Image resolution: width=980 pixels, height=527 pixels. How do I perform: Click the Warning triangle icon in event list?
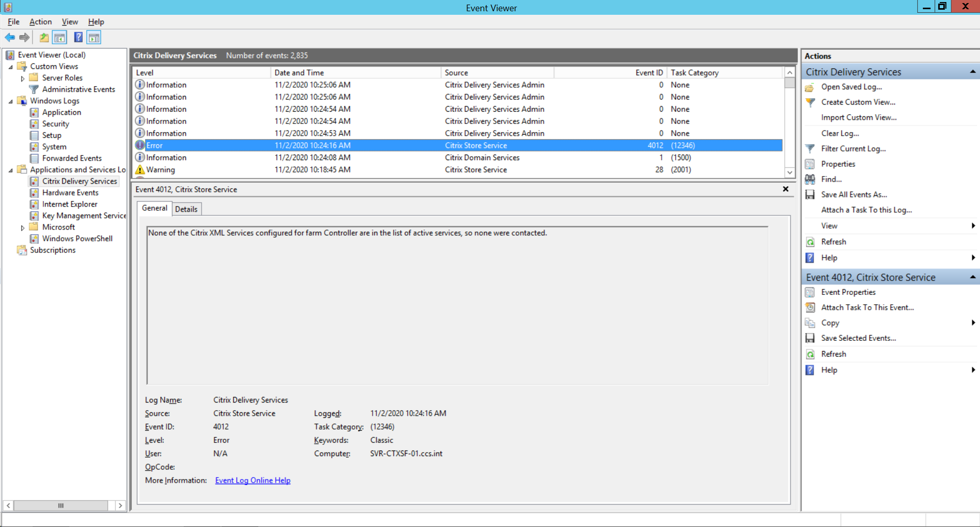tap(140, 170)
